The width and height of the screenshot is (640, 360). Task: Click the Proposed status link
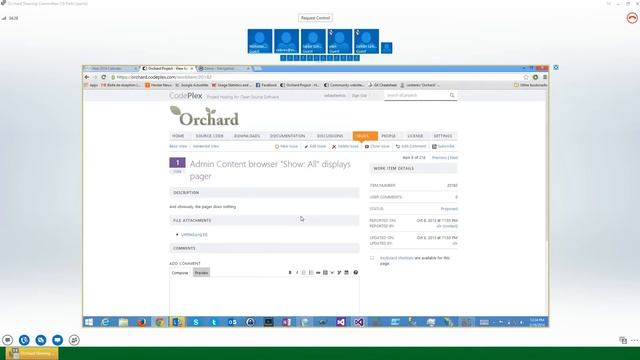449,209
